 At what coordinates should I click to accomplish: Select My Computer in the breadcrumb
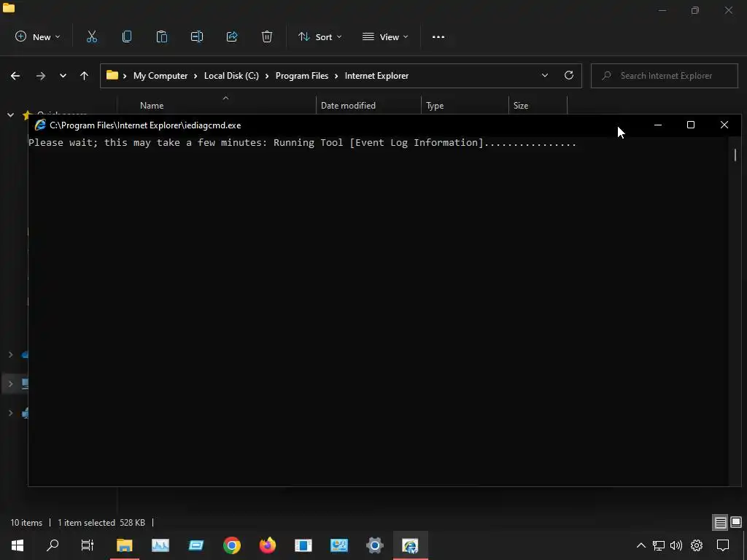coord(160,76)
